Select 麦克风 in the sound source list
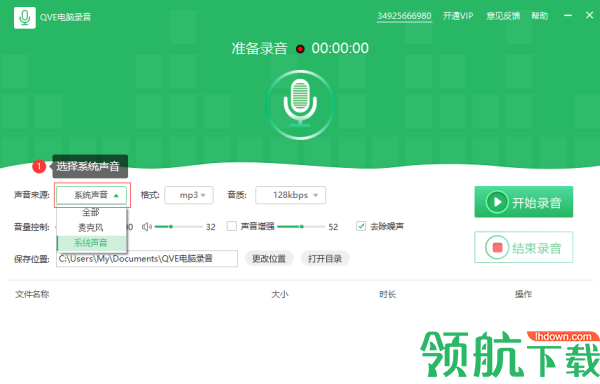This screenshot has height=384, width=600. [x=91, y=228]
